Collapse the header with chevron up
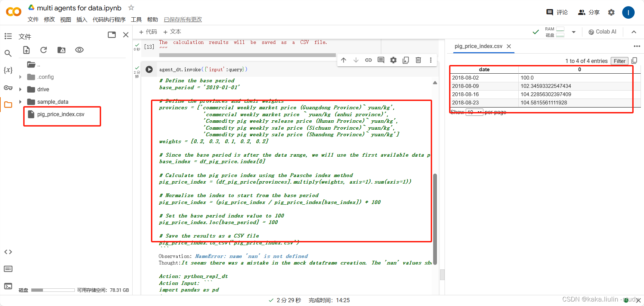644x306 pixels. [x=634, y=32]
